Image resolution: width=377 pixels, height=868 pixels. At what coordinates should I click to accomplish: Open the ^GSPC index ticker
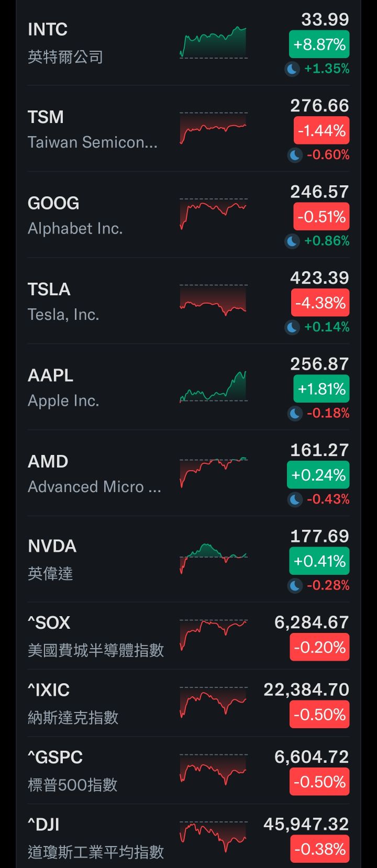click(55, 757)
